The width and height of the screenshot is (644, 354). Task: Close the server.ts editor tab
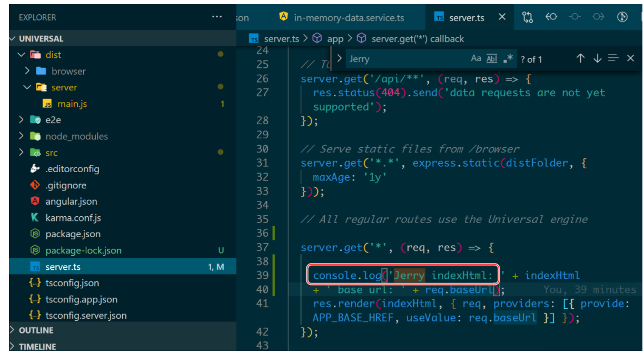(502, 17)
